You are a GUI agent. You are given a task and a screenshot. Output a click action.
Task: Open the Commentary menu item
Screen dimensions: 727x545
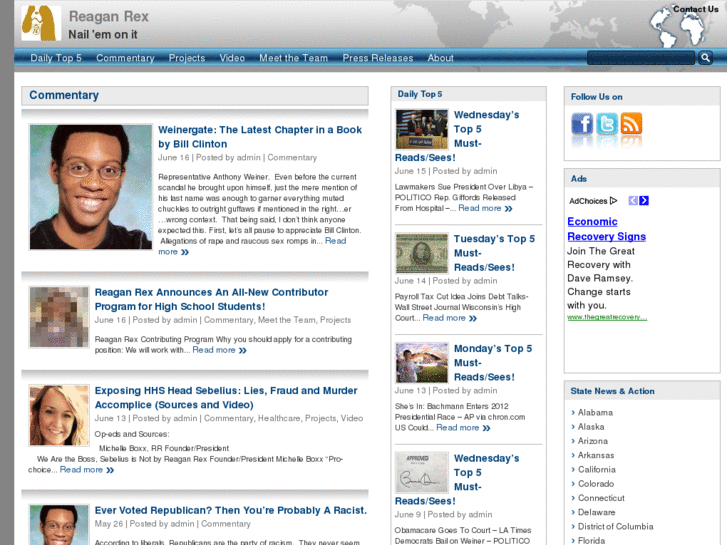tap(125, 58)
